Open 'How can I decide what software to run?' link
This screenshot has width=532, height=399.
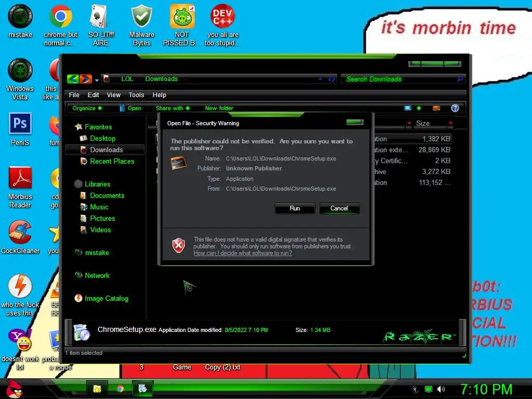coord(243,253)
